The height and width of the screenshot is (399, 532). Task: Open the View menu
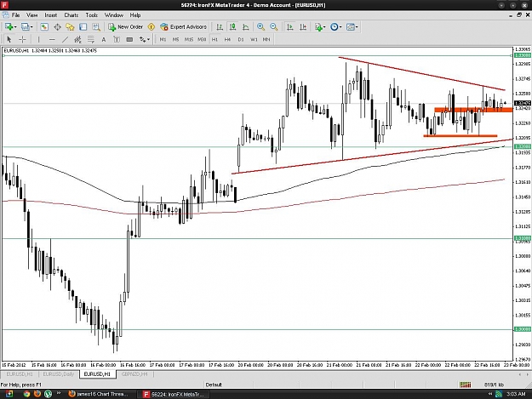point(31,15)
